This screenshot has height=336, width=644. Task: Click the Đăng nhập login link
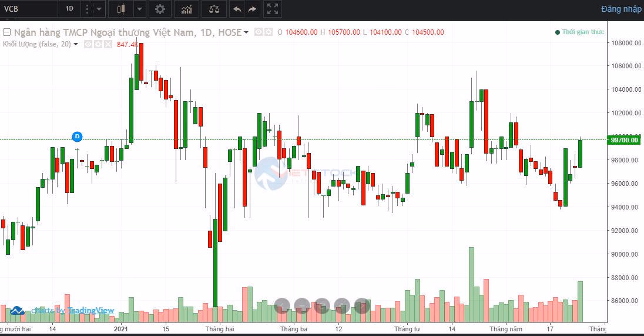pyautogui.click(x=620, y=9)
